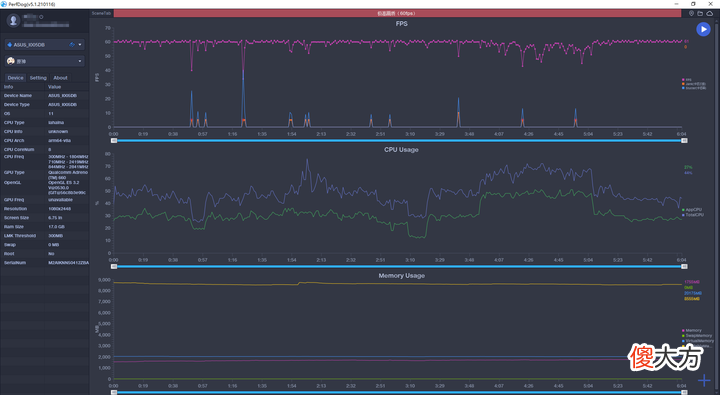Start recording with the blue play button
The width and height of the screenshot is (720, 395).
(x=703, y=29)
